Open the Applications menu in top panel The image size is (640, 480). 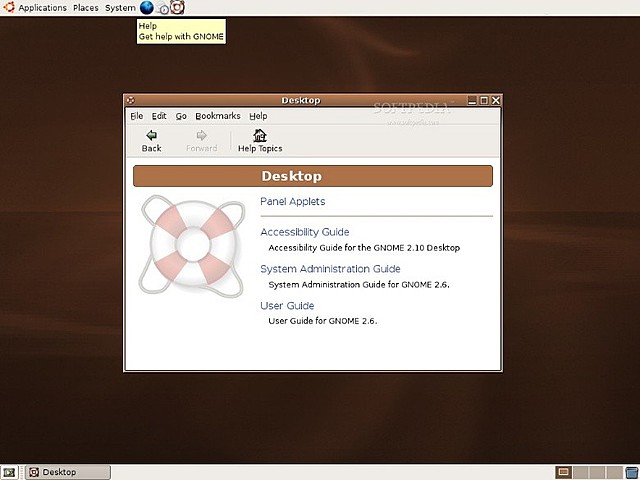[42, 8]
